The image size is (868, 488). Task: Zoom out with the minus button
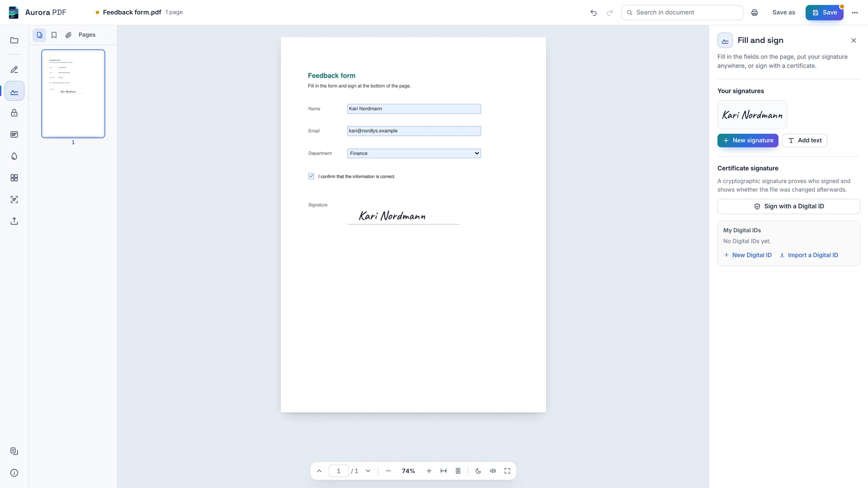[388, 471]
